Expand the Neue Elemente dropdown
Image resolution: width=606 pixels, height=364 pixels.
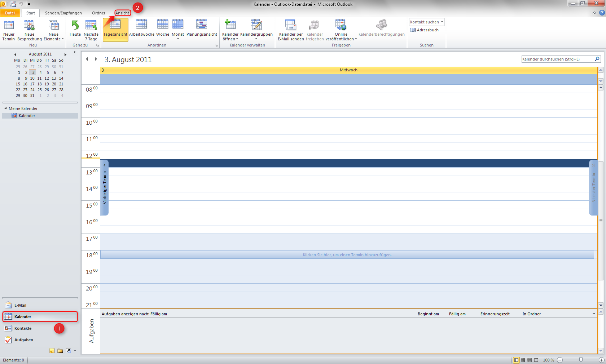pyautogui.click(x=53, y=39)
